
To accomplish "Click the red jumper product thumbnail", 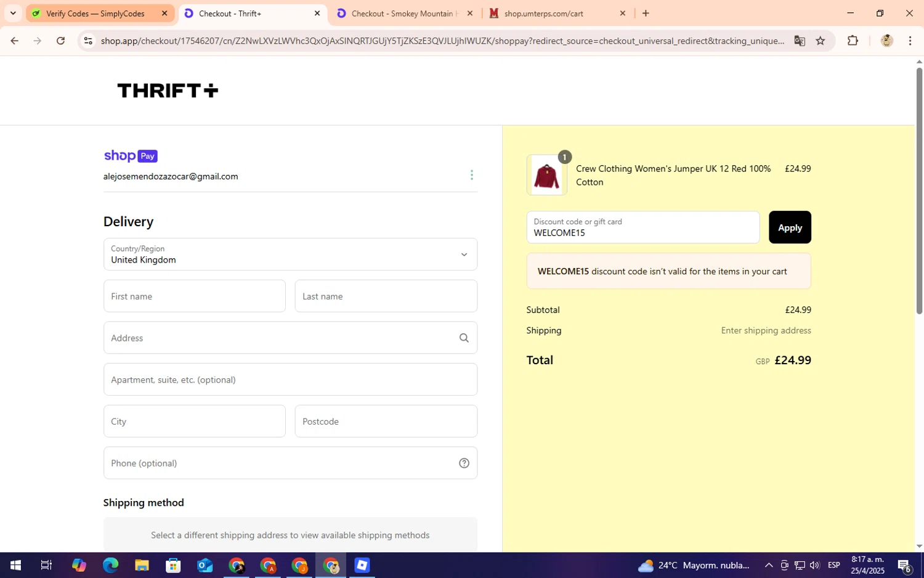I will point(546,175).
